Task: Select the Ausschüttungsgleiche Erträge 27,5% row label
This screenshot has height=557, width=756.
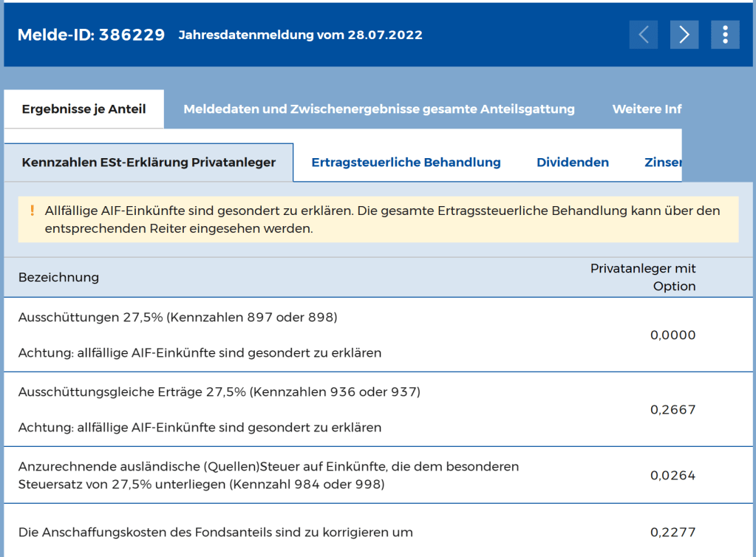Action: (219, 392)
